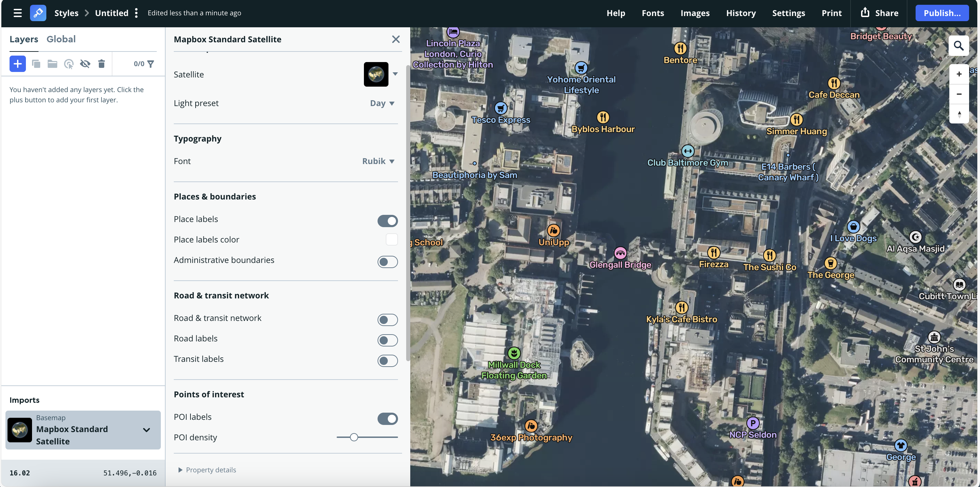The image size is (980, 487).
Task: Pick a Place labels color swatch
Action: (392, 239)
